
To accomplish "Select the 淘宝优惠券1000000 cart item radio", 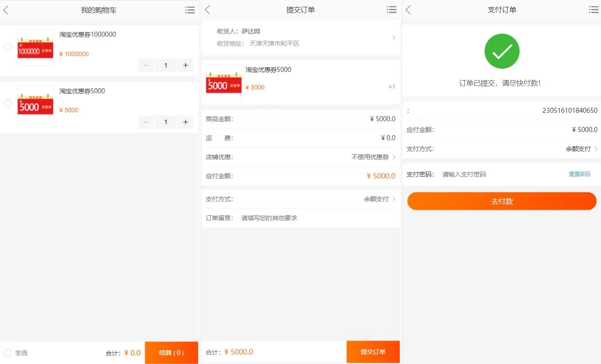I will click(x=8, y=47).
